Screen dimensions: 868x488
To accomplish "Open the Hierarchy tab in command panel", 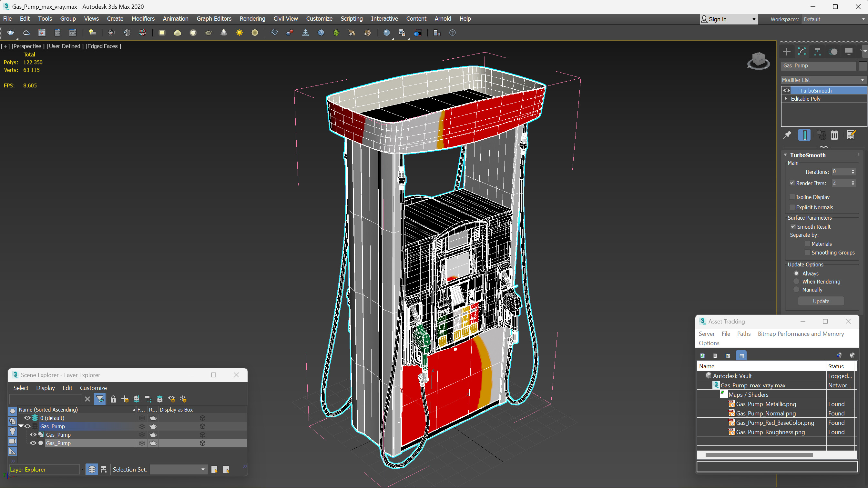I will coord(817,52).
